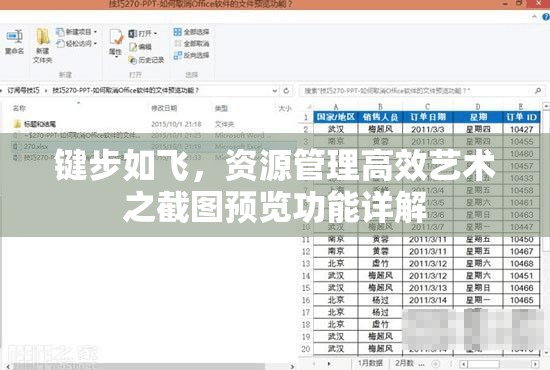Viewport: 550px width, 370px height.
Task: Select cell with order ID 10465
Action: coord(521,300)
